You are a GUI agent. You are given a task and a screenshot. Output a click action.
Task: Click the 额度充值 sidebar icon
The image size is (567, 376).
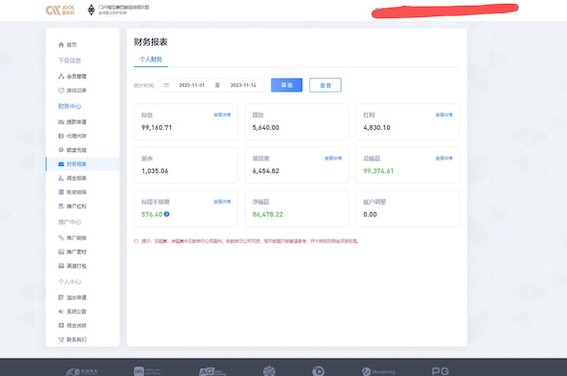click(61, 150)
